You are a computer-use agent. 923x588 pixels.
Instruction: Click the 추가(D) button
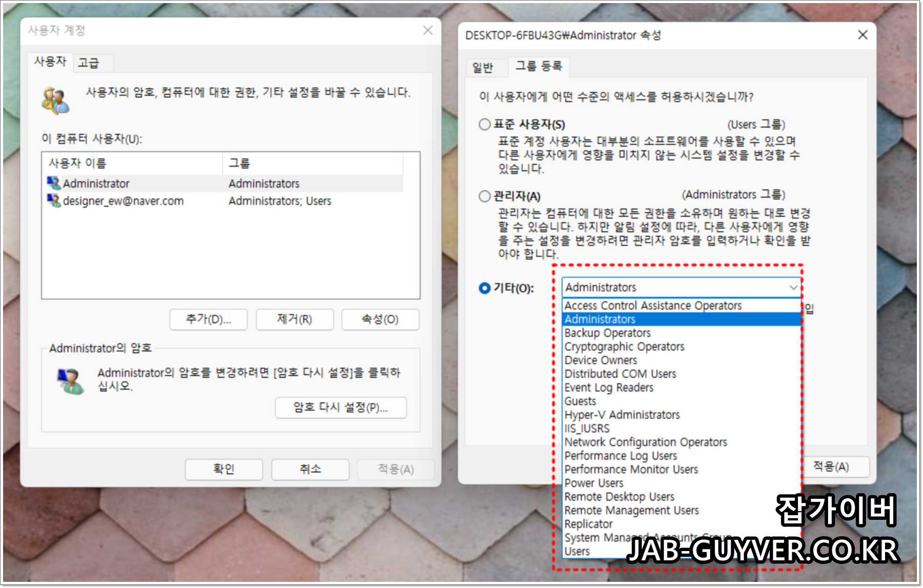[x=208, y=319]
